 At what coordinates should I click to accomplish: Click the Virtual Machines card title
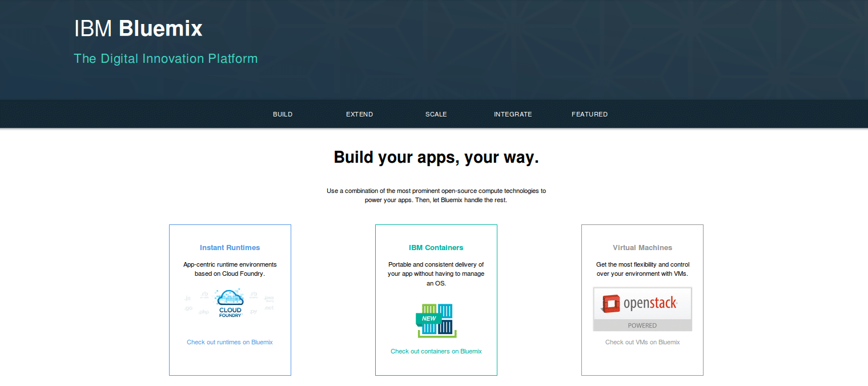[x=642, y=248]
